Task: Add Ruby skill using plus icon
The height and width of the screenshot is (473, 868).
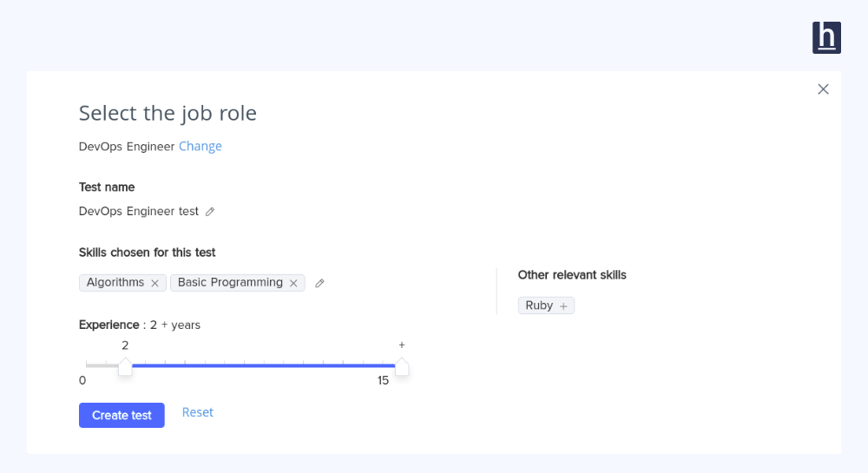Action: [563, 306]
